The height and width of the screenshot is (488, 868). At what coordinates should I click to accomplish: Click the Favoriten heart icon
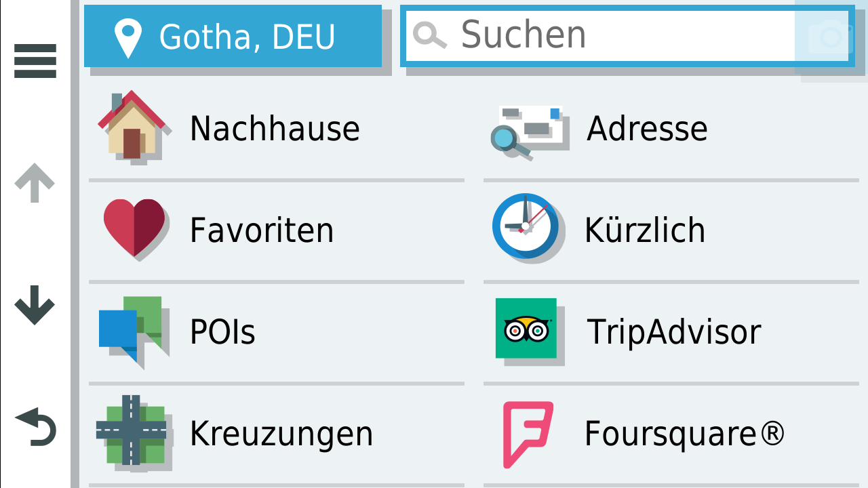point(134,228)
